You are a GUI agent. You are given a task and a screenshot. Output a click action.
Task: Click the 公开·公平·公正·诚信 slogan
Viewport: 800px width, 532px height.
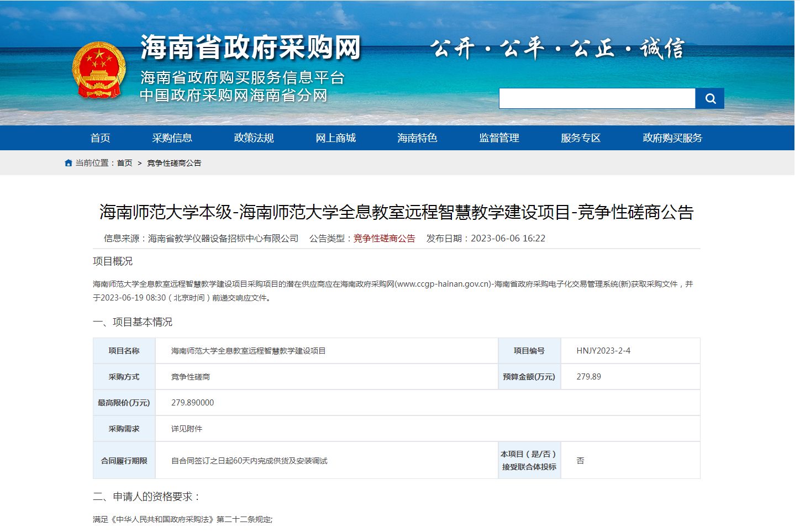coord(557,49)
